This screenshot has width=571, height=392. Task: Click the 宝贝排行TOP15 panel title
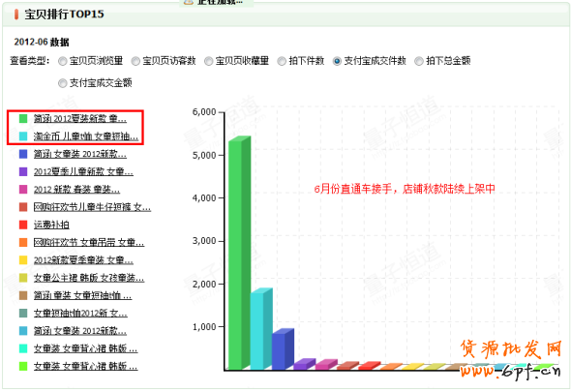point(64,15)
